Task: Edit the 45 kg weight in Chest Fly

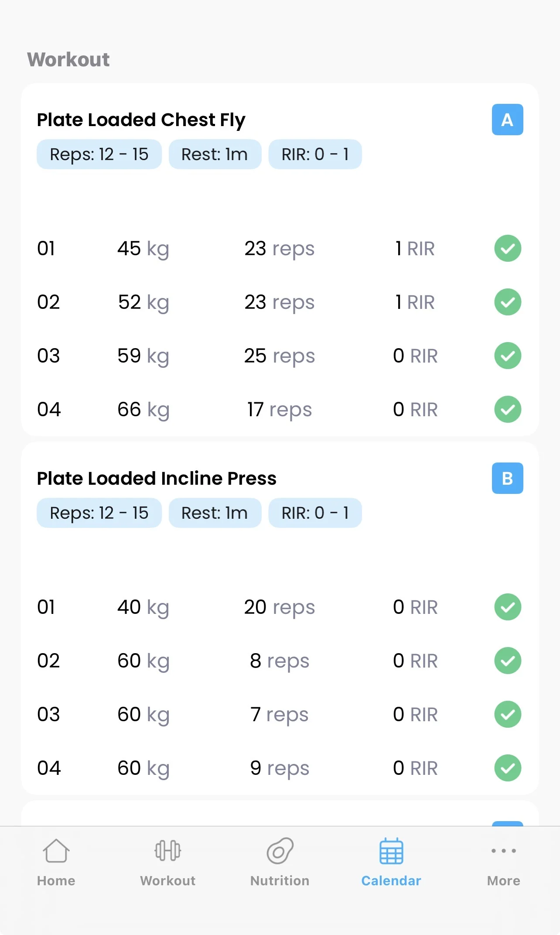Action: pos(143,249)
